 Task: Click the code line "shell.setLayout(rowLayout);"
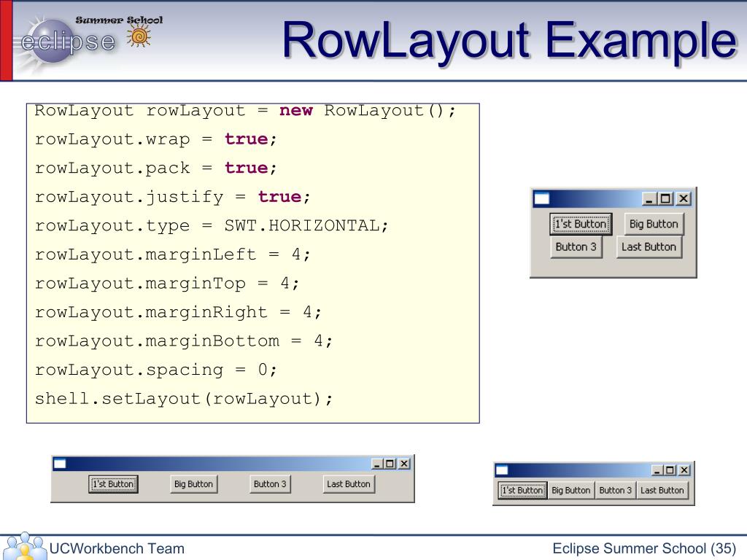183,399
